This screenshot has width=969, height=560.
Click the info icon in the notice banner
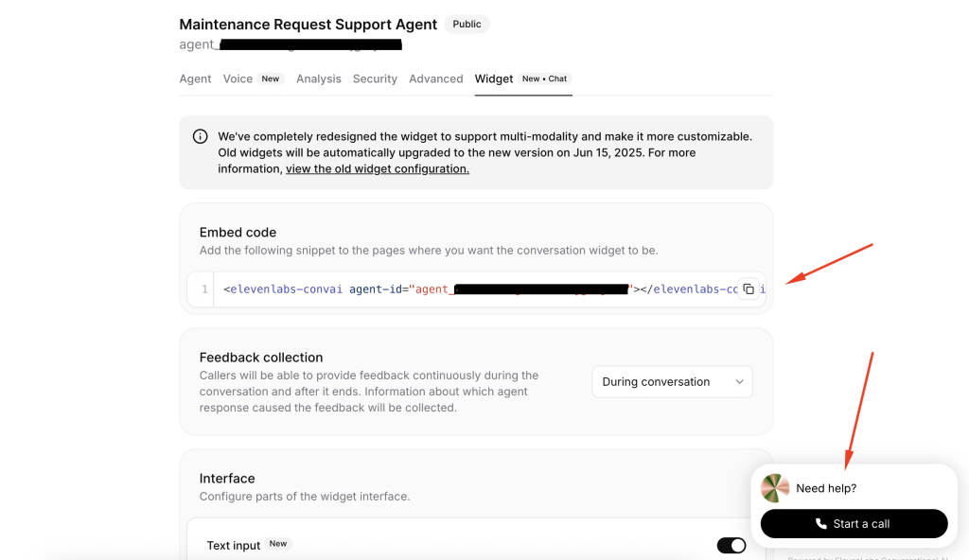click(x=201, y=136)
